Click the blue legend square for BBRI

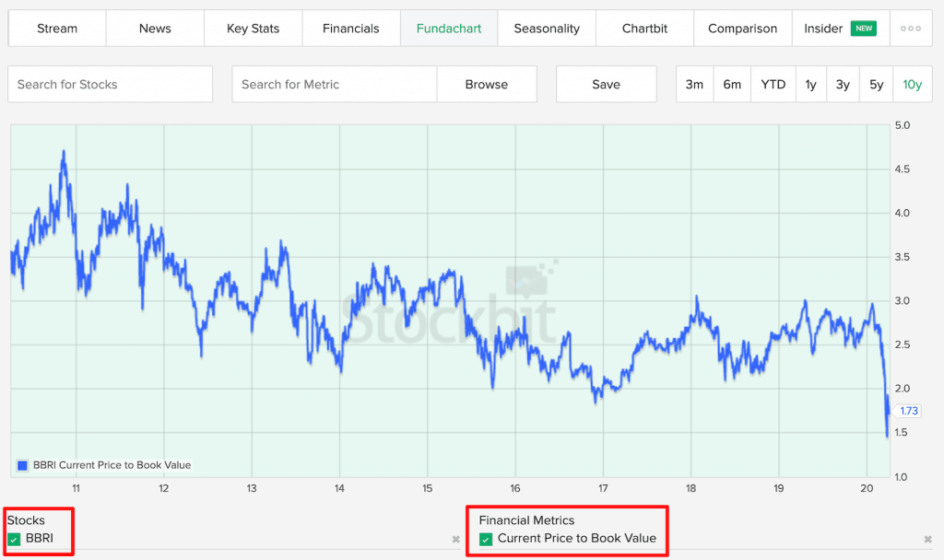(x=22, y=466)
